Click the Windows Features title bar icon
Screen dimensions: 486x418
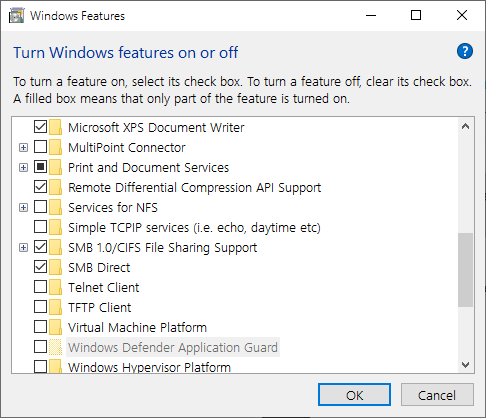point(17,16)
